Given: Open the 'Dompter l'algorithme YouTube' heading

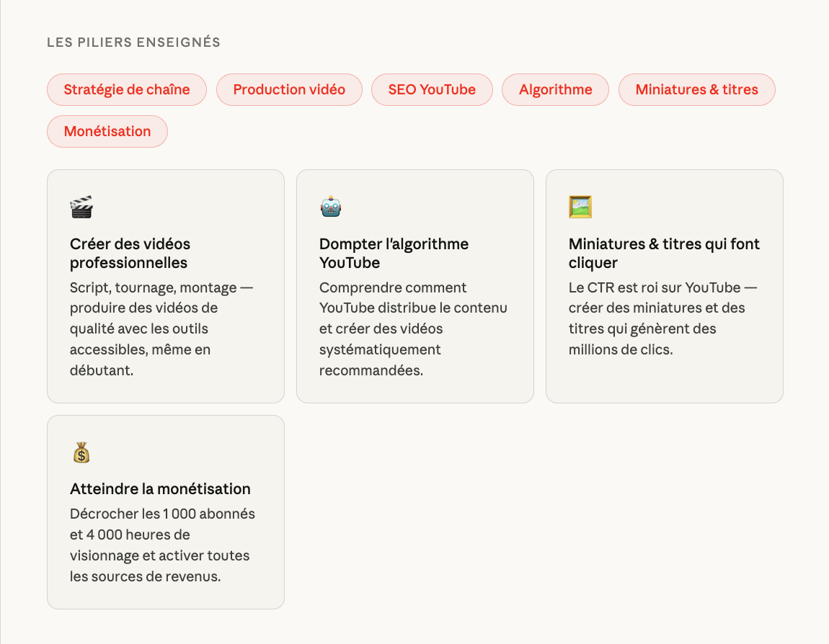Looking at the screenshot, I should click(x=394, y=254).
